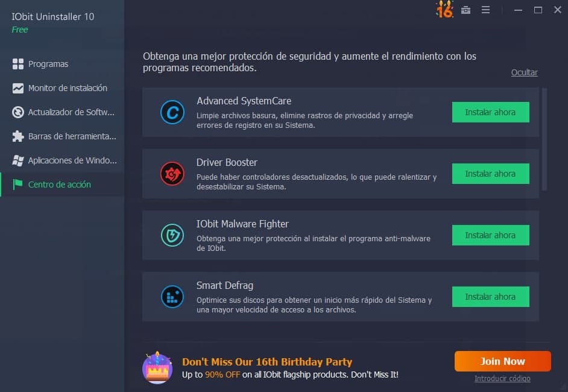Click the Don't Miss Our 16th Birthday Party headline

pos(267,362)
